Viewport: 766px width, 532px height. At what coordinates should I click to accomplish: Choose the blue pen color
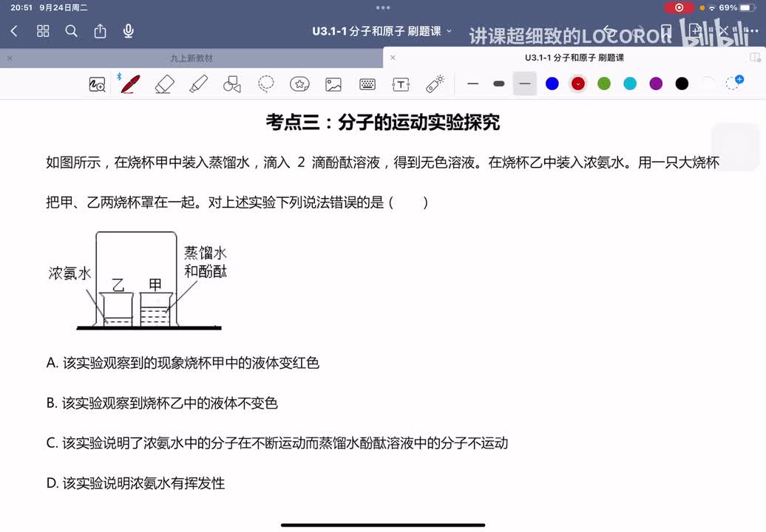pyautogui.click(x=552, y=84)
